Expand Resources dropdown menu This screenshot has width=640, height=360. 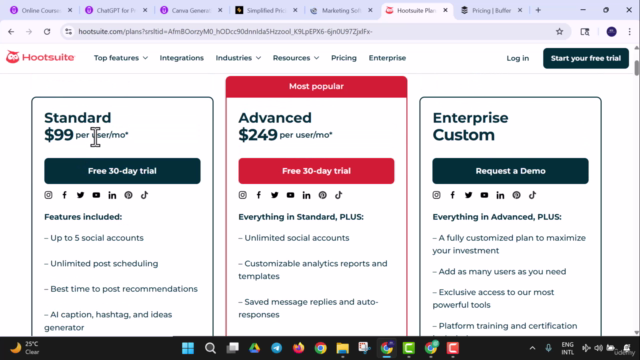click(x=296, y=58)
